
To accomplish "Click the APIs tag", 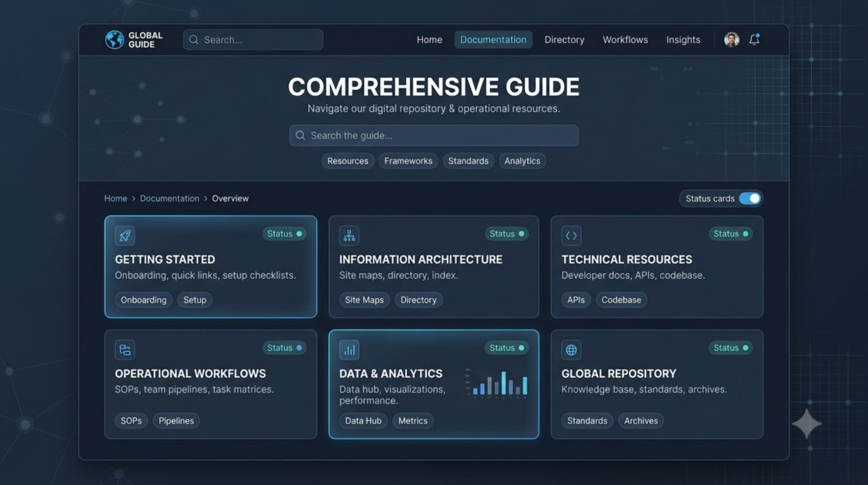I will coord(576,300).
